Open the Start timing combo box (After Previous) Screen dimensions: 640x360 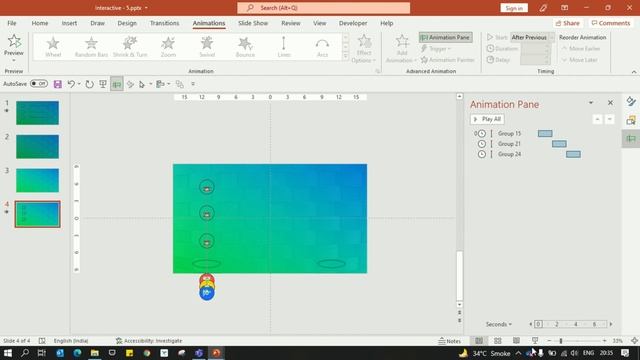click(x=533, y=37)
